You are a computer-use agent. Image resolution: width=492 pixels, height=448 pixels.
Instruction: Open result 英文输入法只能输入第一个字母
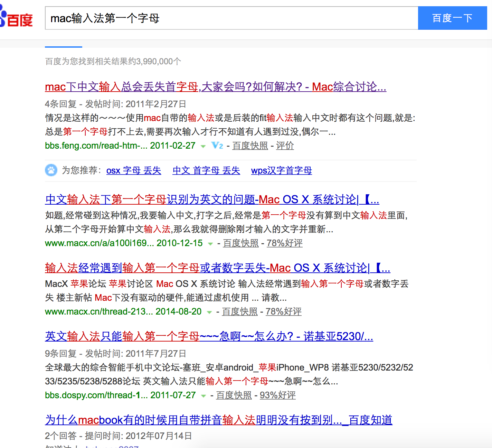pos(209,336)
